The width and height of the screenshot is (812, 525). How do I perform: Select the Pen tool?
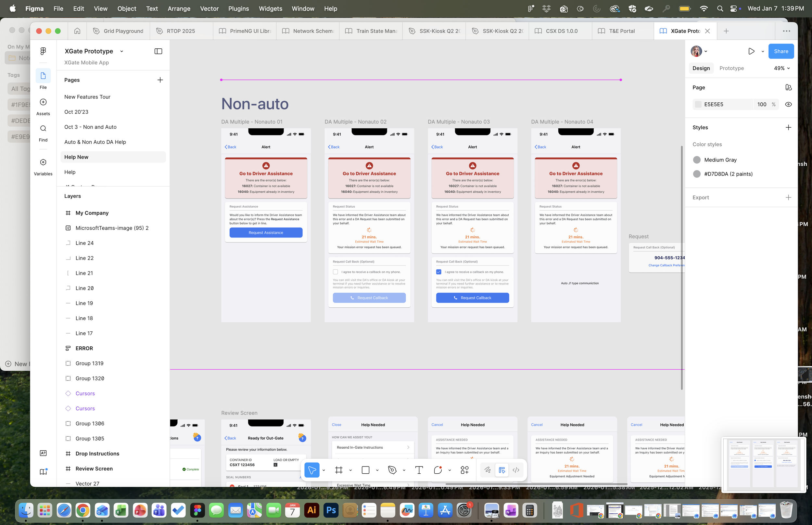tap(392, 470)
